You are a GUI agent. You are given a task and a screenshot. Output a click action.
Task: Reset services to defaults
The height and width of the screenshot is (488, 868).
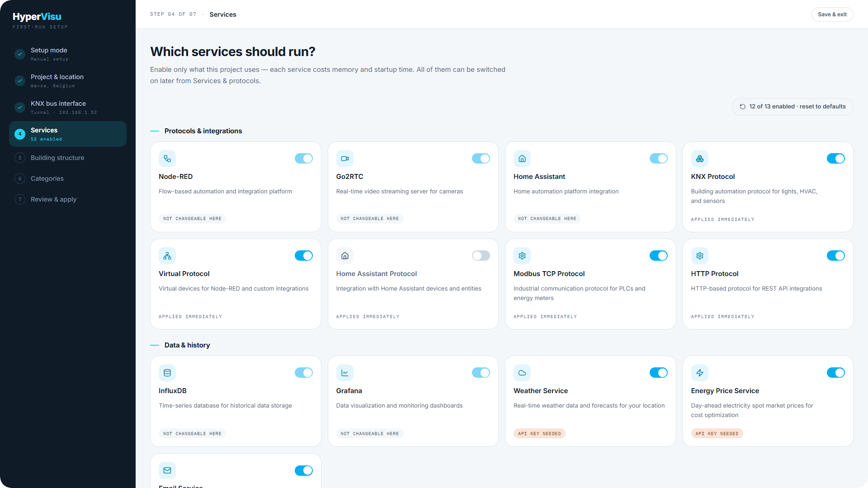click(793, 107)
